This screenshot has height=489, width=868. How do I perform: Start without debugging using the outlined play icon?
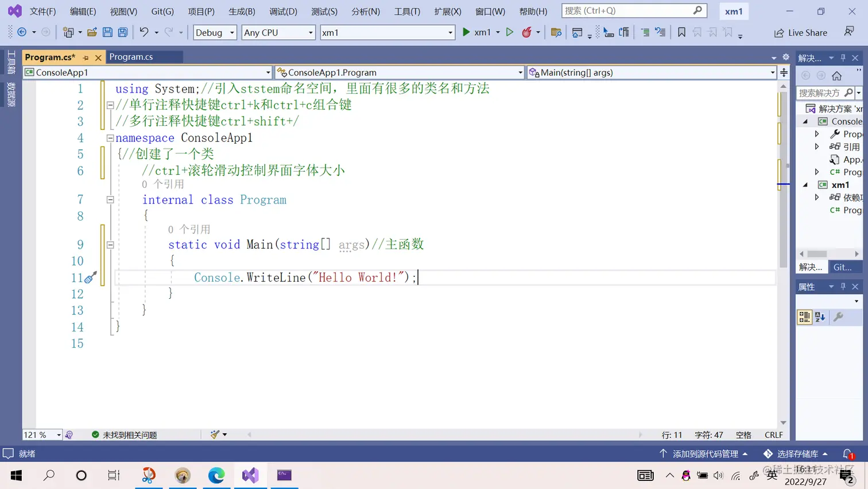click(x=509, y=32)
